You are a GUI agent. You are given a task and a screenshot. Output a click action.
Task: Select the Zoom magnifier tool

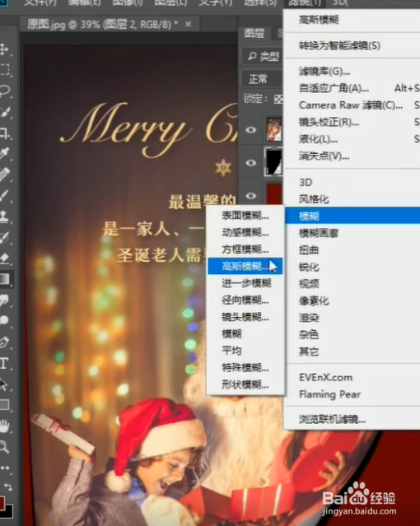(4, 446)
